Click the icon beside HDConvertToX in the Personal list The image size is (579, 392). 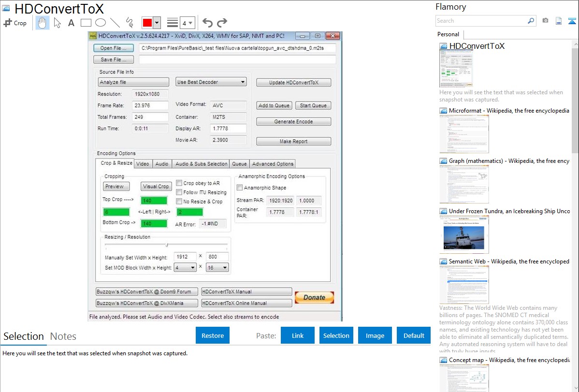443,46
